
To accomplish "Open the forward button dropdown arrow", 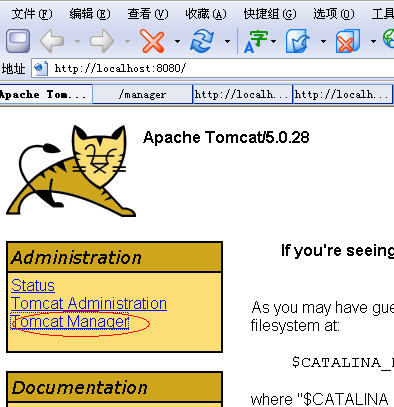I will 127,42.
